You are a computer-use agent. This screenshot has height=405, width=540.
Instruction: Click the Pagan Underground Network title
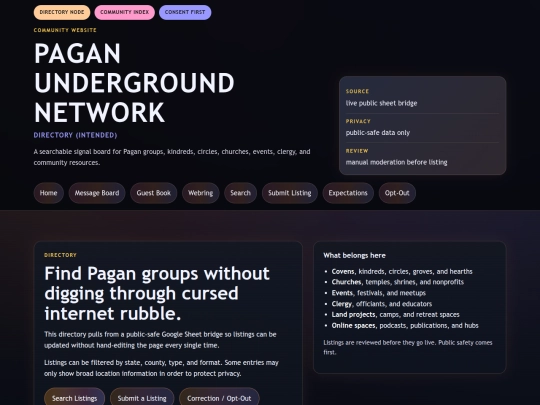coord(134,83)
